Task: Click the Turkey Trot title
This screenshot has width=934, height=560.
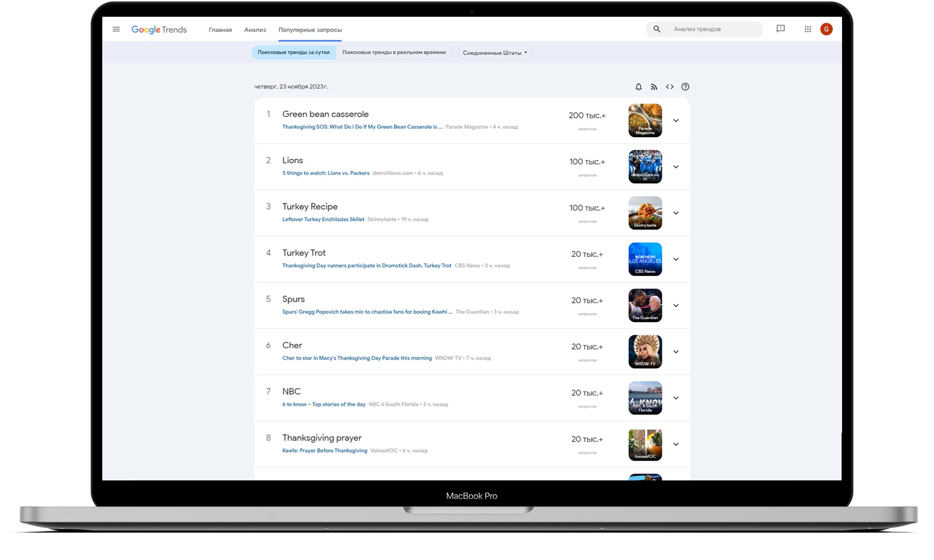Action: [304, 252]
